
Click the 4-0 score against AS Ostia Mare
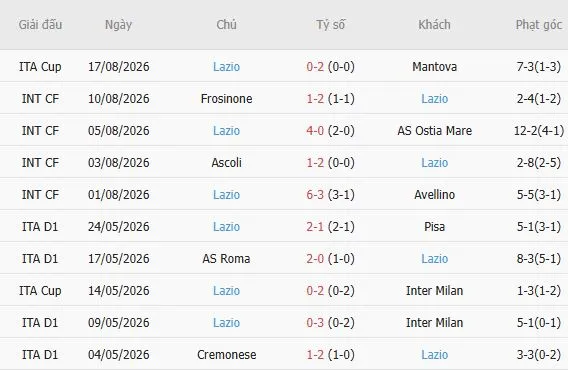point(315,130)
